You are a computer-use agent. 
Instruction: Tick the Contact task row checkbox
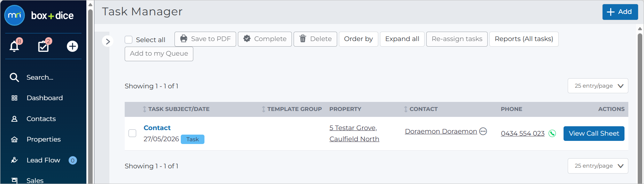tap(132, 133)
